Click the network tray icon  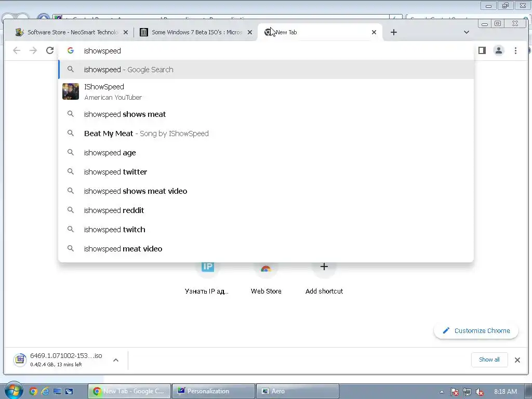pyautogui.click(x=467, y=392)
